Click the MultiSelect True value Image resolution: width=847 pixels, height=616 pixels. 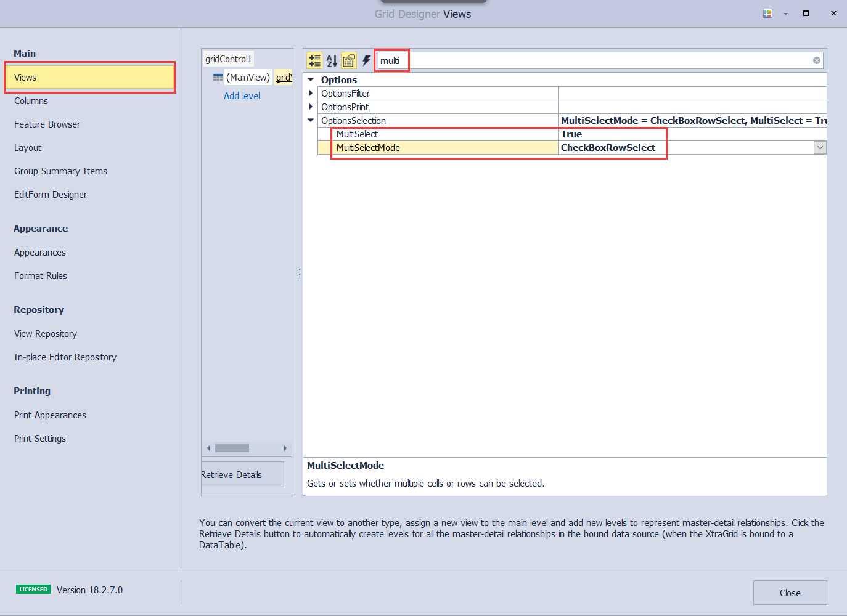571,134
